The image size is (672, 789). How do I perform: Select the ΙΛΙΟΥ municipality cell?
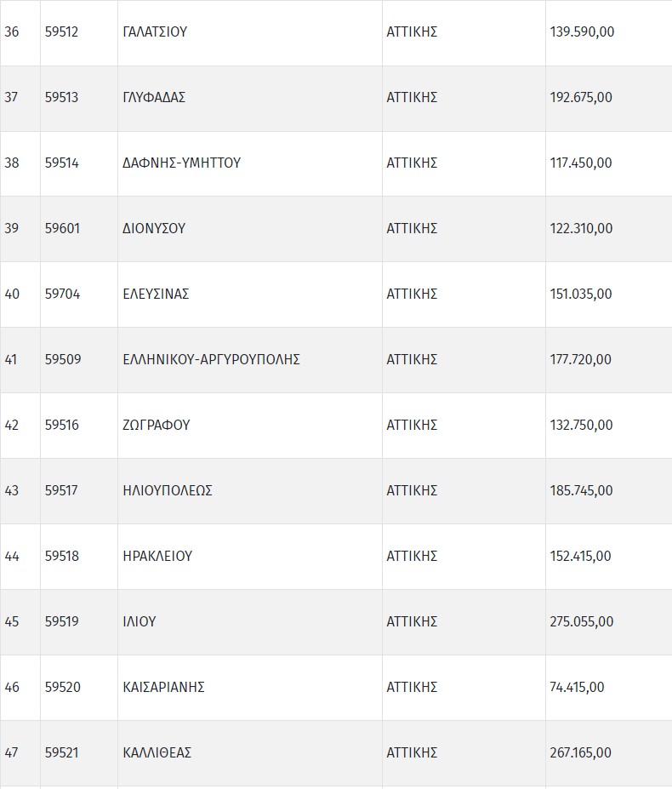(140, 622)
